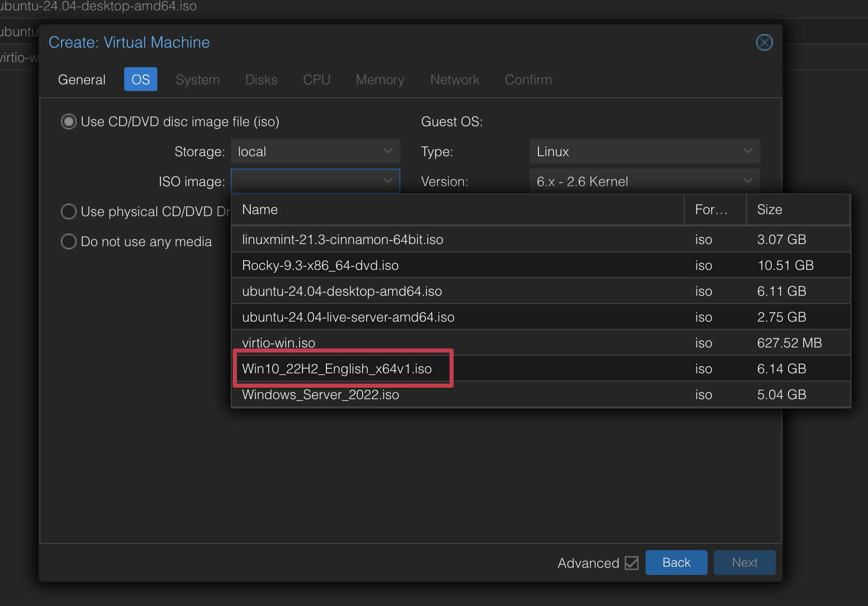Select Use CD/DVD disc image file radio

point(69,122)
